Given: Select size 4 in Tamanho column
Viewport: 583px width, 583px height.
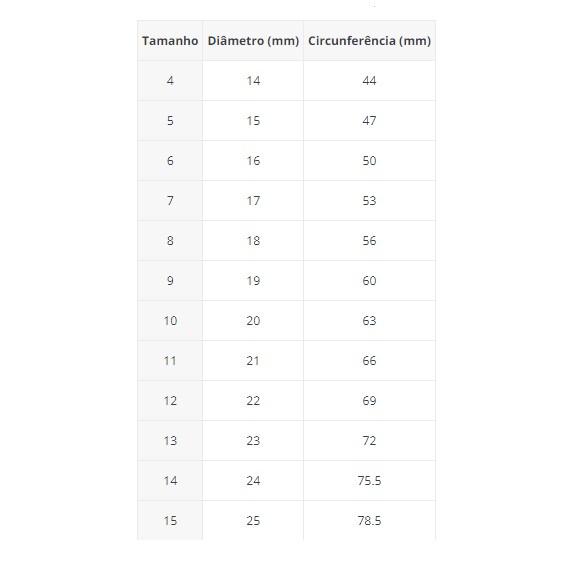Looking at the screenshot, I should pyautogui.click(x=170, y=81).
